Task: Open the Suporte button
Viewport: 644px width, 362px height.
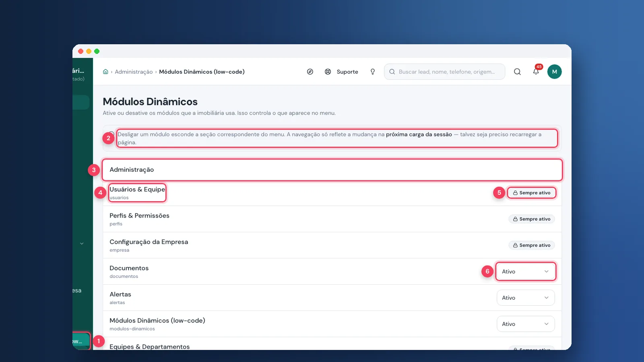Action: (x=341, y=72)
